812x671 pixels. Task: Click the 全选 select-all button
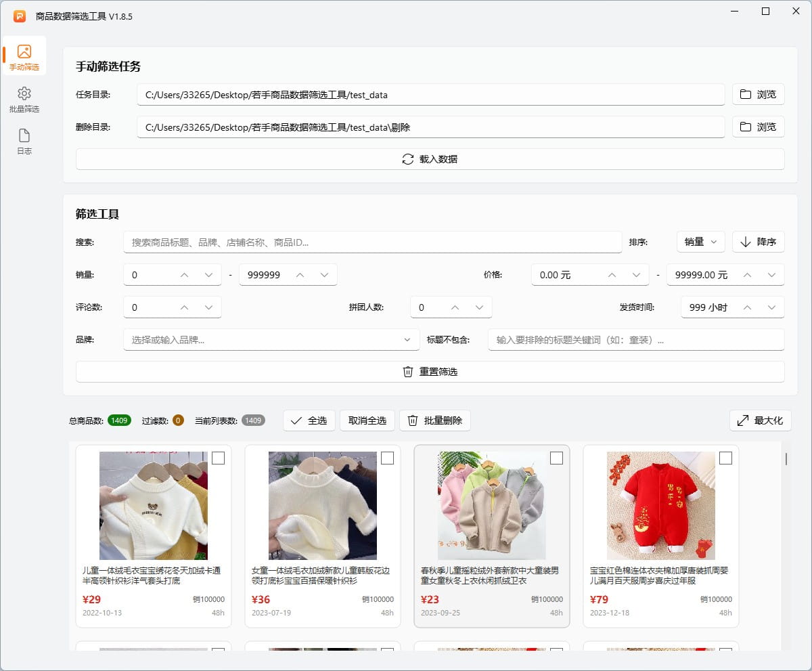pos(309,420)
